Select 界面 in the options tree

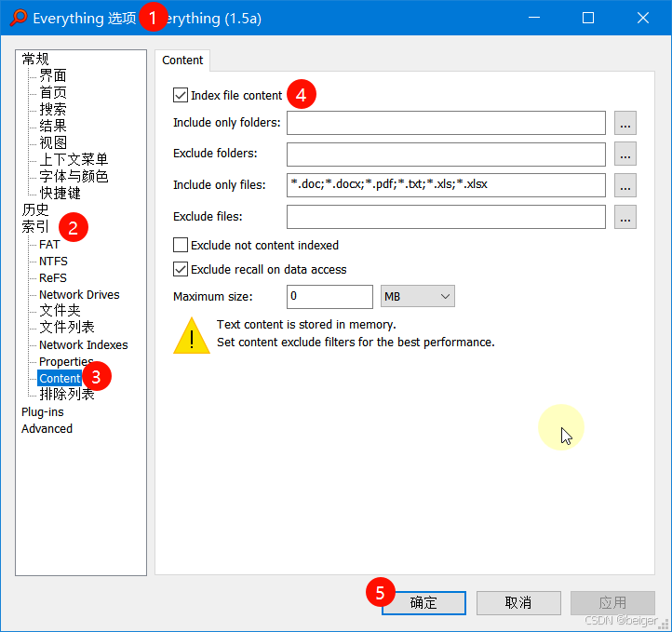click(53, 75)
